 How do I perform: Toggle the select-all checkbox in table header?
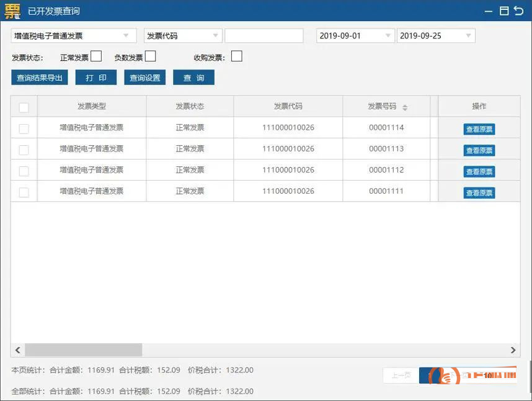[x=24, y=107]
